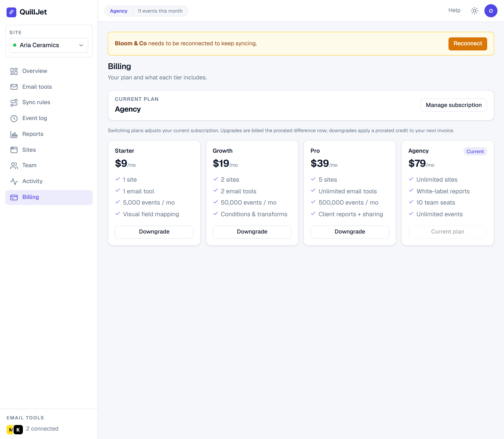Click the $19/mo Growth price

click(225, 163)
